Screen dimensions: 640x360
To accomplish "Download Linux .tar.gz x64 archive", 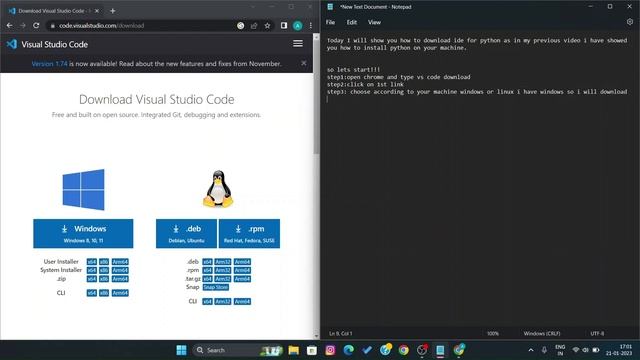I will [x=207, y=279].
